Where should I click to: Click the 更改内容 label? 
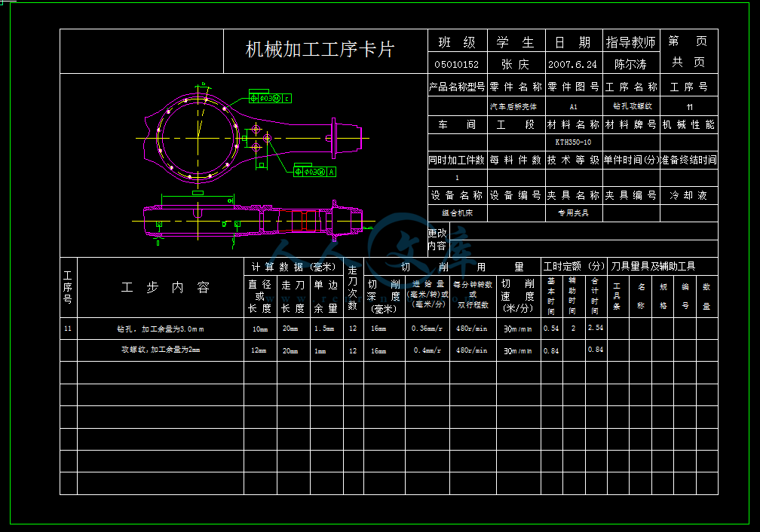click(x=437, y=240)
